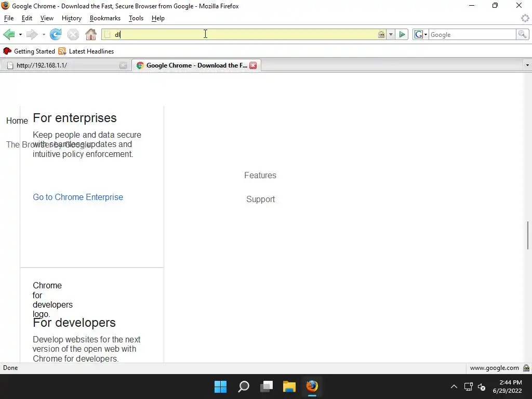Screen dimensions: 532x399
Task: Click the Stop loading button
Action: [73, 34]
